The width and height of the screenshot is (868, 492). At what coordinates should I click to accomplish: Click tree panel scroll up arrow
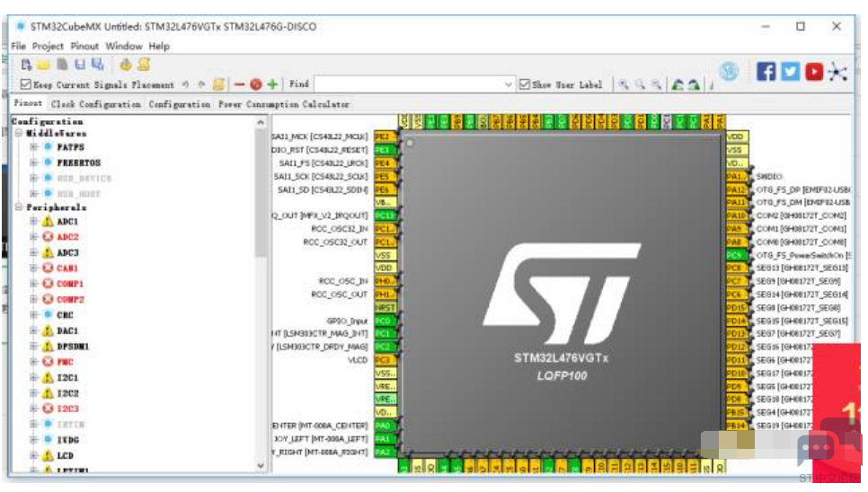pos(261,123)
